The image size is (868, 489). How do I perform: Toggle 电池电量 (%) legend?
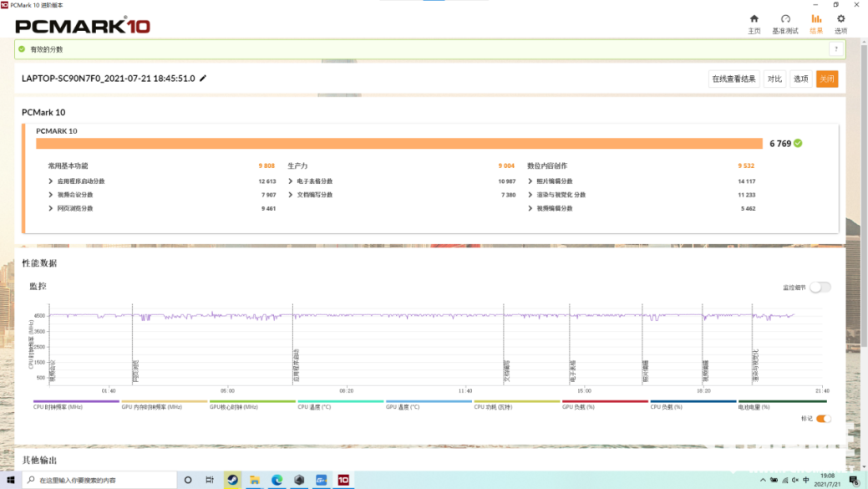click(782, 405)
